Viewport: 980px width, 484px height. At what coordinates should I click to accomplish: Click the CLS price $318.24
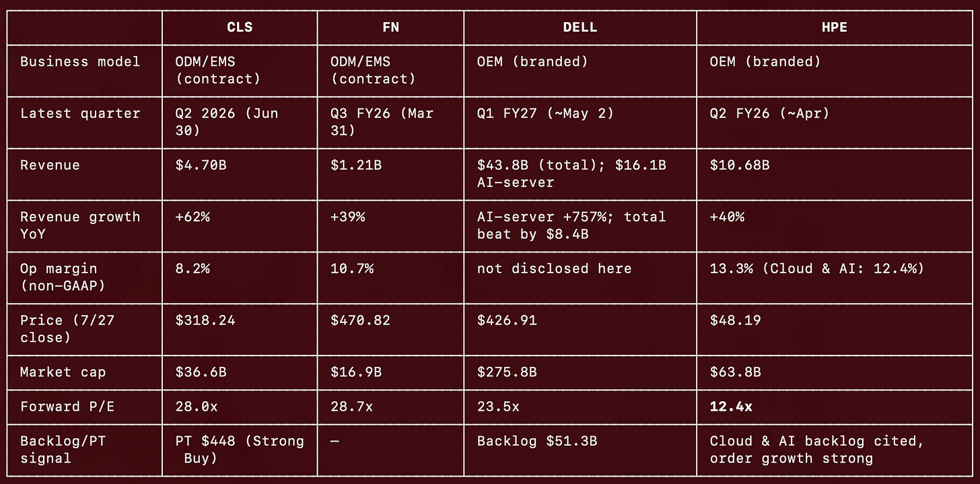click(205, 320)
